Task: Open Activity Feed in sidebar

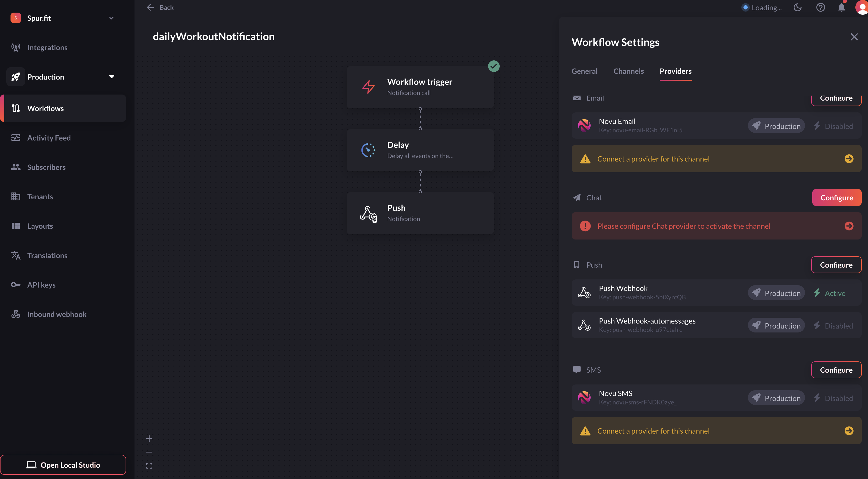Action: coord(49,138)
